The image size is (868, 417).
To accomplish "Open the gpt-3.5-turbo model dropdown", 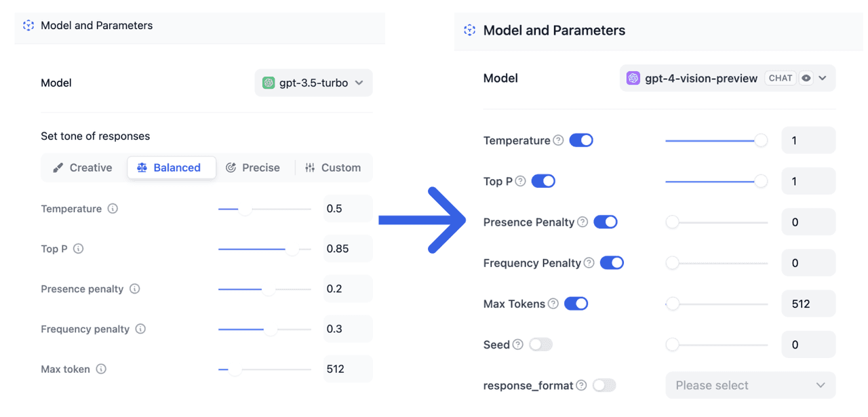I will coord(313,83).
